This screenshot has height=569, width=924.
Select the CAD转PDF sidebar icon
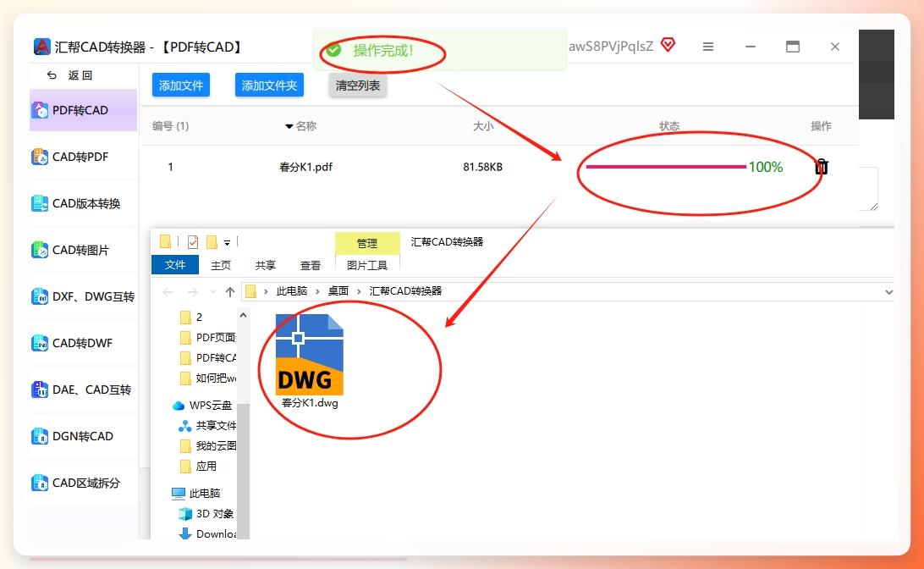tap(40, 157)
